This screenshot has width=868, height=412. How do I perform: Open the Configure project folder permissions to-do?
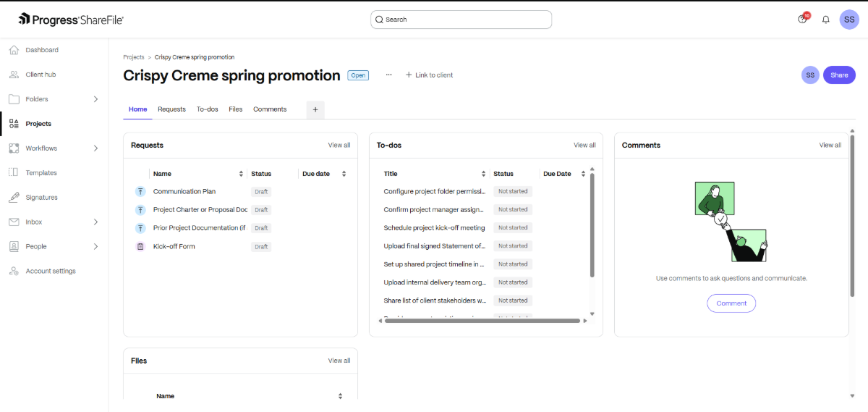[x=434, y=192]
